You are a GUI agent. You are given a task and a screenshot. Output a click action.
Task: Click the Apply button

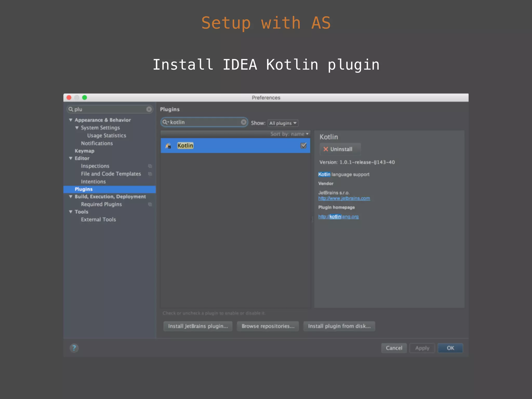[x=422, y=348]
